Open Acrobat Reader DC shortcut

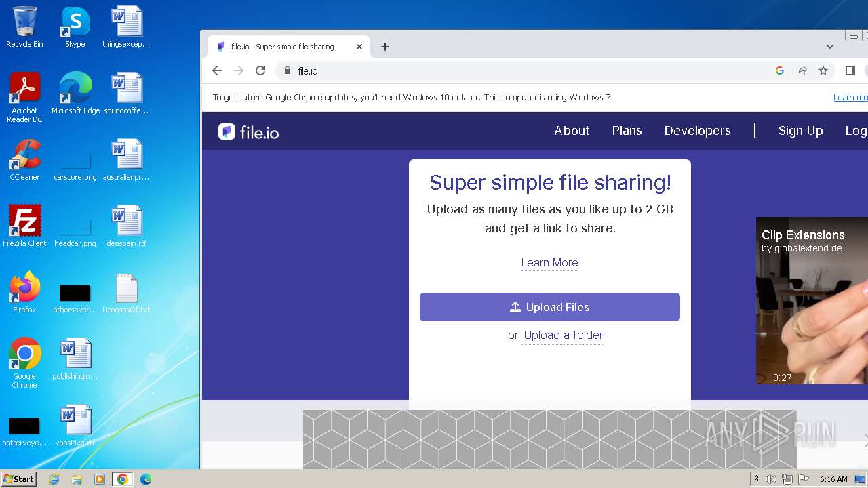click(24, 98)
